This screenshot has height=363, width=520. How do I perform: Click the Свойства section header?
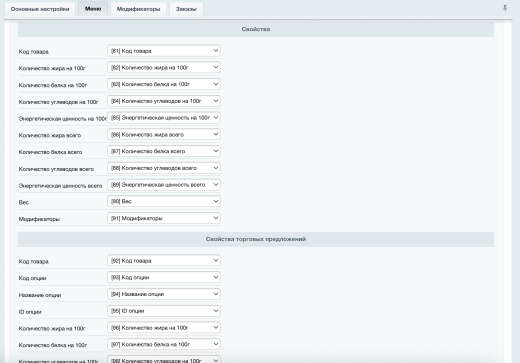[x=256, y=29]
